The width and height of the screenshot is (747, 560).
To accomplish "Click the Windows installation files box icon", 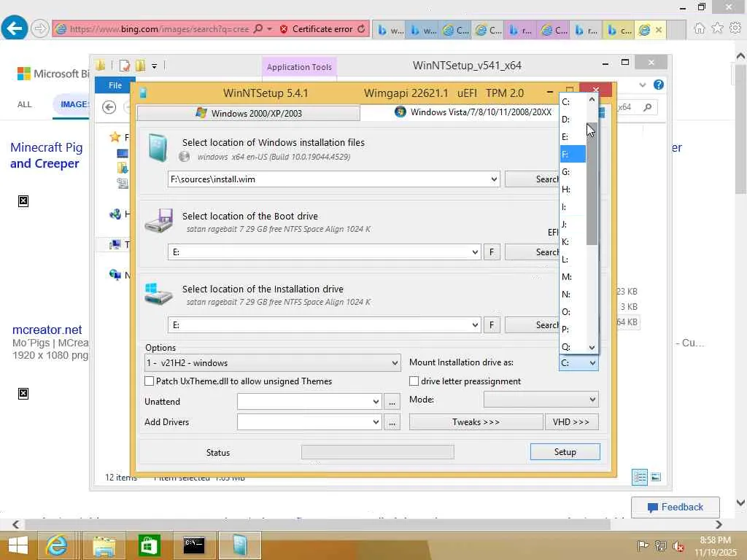I will point(158,147).
